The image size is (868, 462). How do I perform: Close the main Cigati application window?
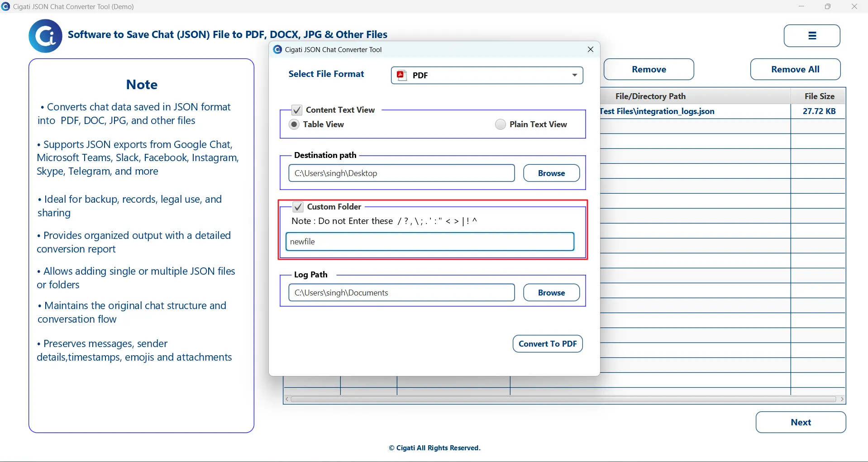[x=854, y=6]
